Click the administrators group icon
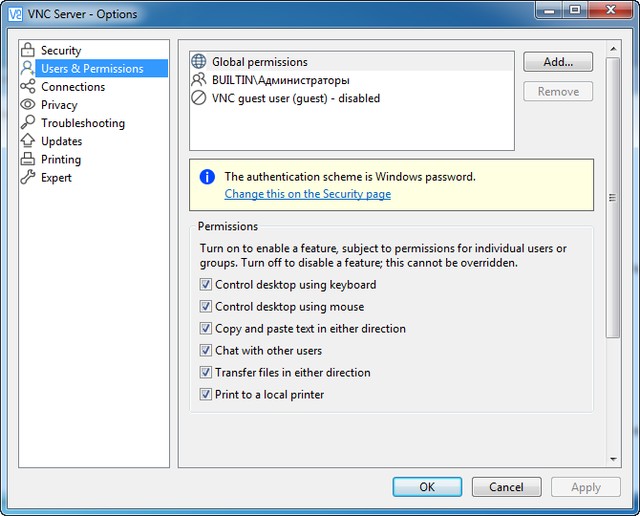640x516 pixels. click(x=199, y=79)
